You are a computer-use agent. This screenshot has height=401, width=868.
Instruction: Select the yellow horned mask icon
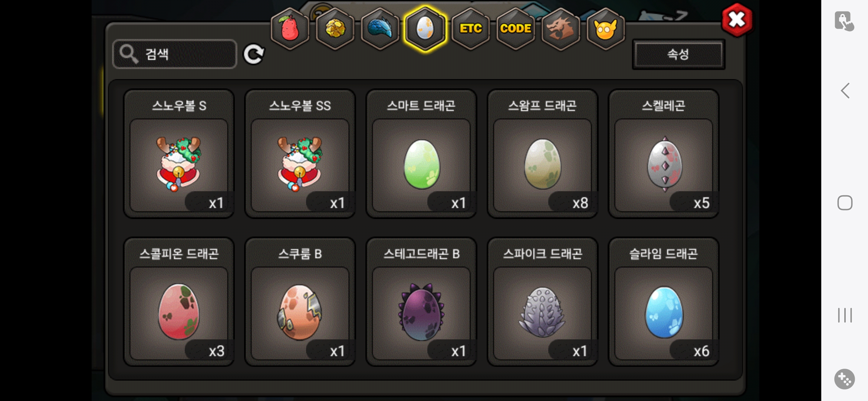point(605,29)
